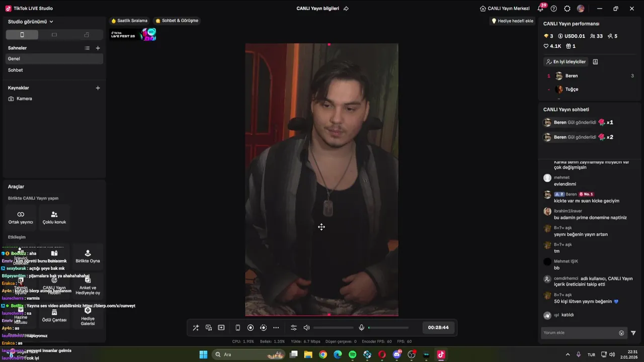Open the Windows Start button

click(x=203, y=354)
